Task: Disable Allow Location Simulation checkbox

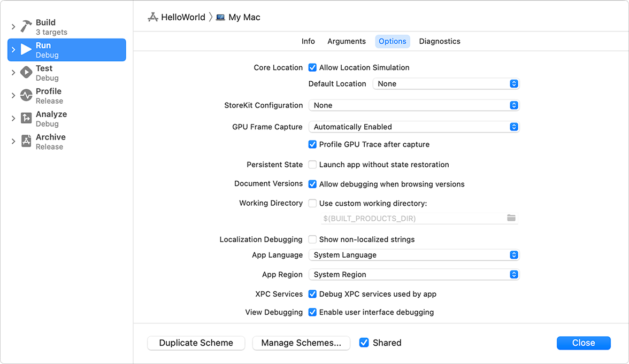Action: tap(313, 68)
